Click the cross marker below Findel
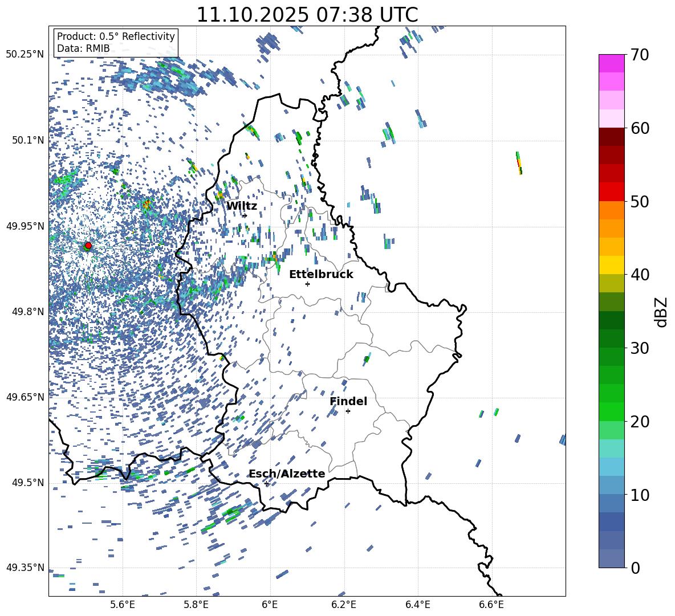This screenshot has height=616, width=675. click(348, 411)
